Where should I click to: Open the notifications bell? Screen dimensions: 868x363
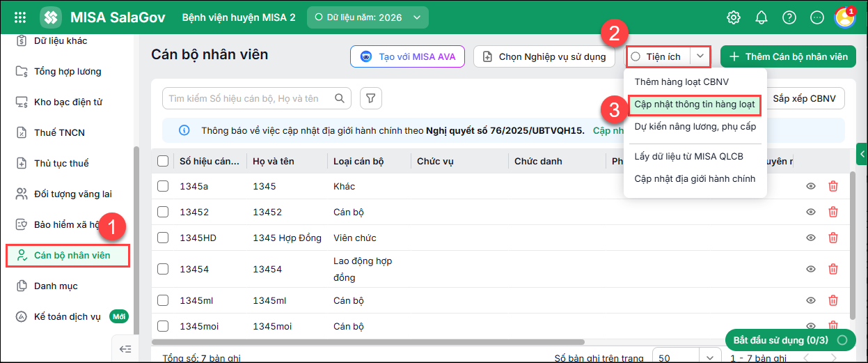(x=762, y=17)
